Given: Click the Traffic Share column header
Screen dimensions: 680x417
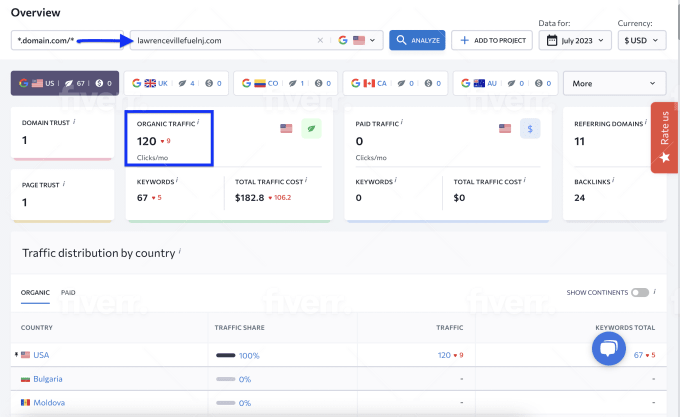Looking at the screenshot, I should click(239, 328).
